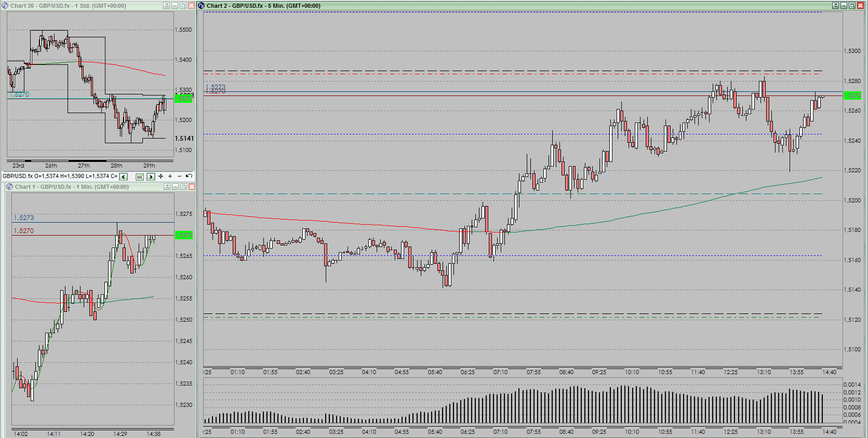The image size is (868, 438).
Task: Click the 1,5500 price label in Chart 36
Action: (x=183, y=30)
